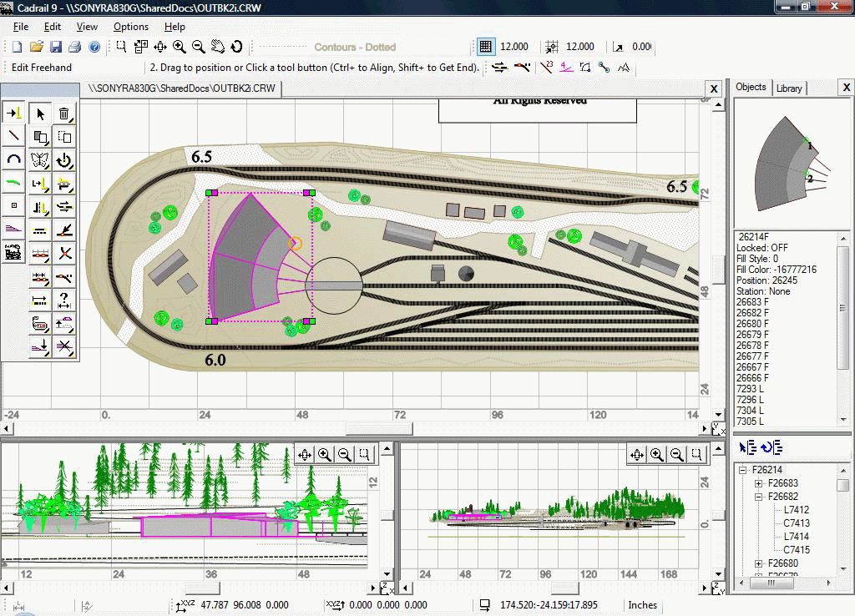Click the zoom window button in the bottom-right view
The image size is (855, 616).
pyautogui.click(x=696, y=455)
